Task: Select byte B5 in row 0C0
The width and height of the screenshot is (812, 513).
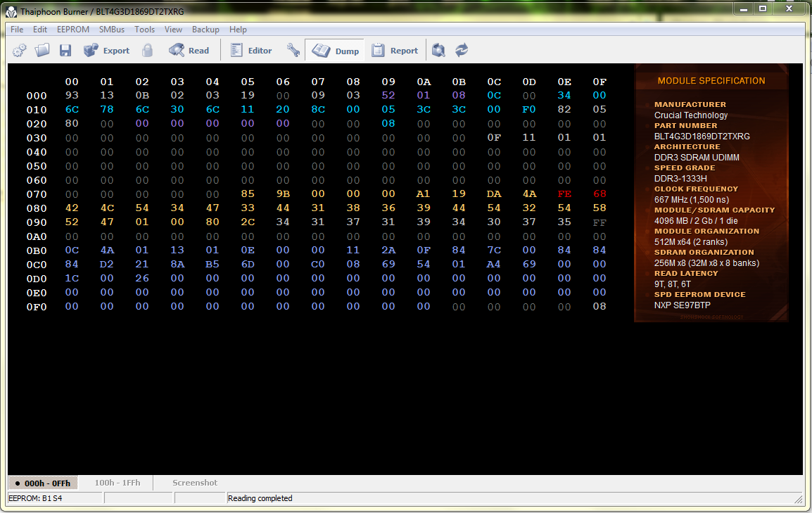Action: (x=212, y=265)
